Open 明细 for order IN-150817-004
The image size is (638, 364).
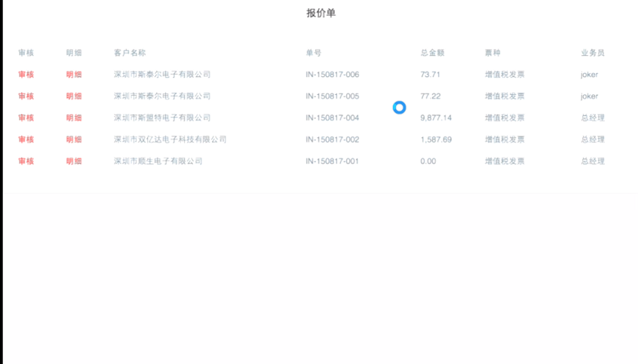click(74, 118)
